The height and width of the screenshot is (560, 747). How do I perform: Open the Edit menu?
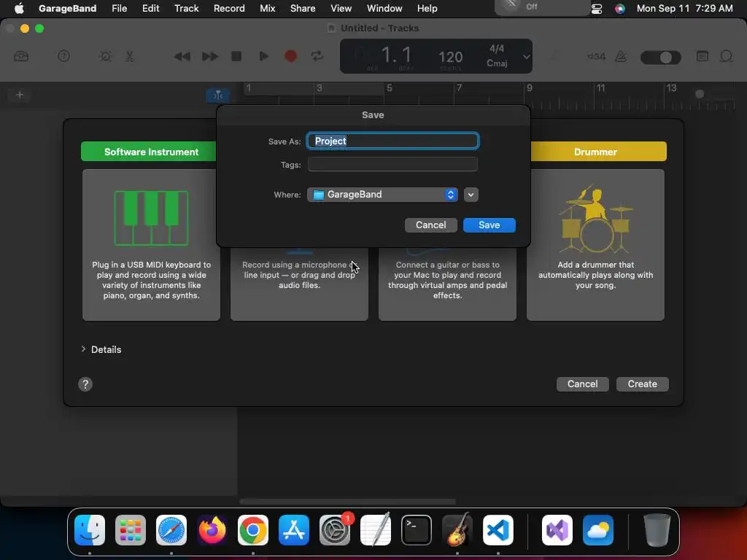point(150,8)
